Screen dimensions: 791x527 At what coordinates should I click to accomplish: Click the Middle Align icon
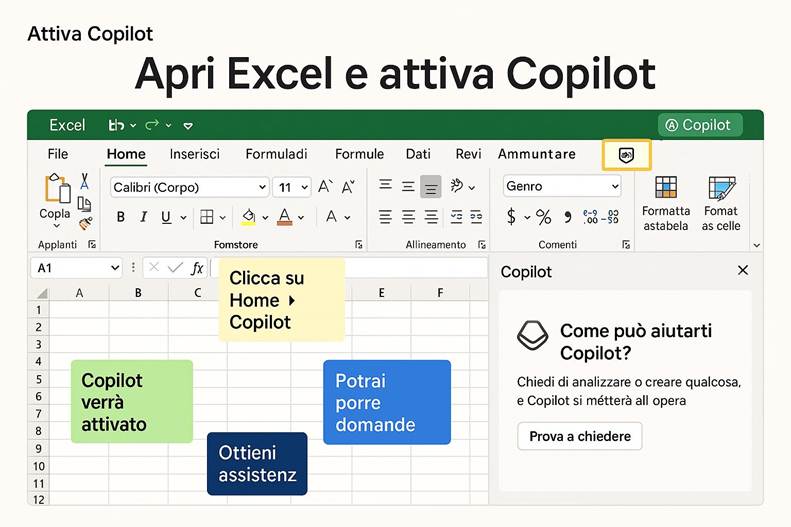point(408,187)
